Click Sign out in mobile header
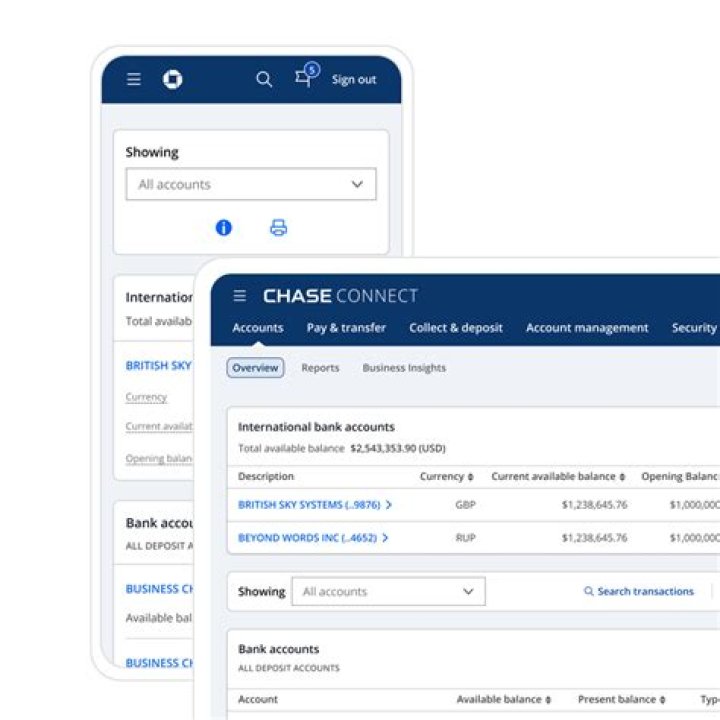 [x=354, y=80]
